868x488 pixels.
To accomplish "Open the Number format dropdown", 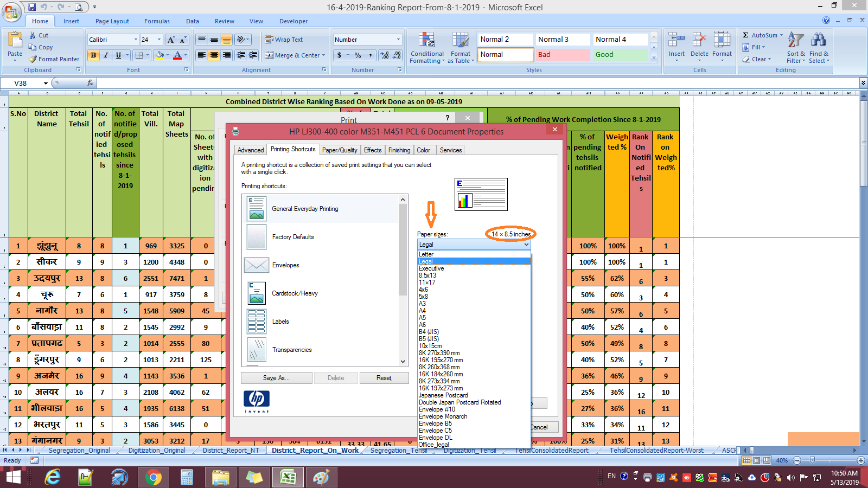I will pos(398,40).
